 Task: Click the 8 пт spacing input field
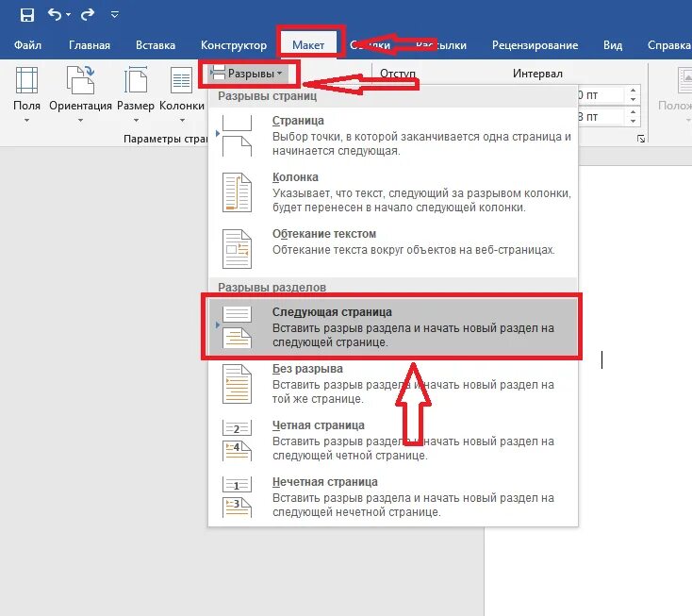point(602,117)
